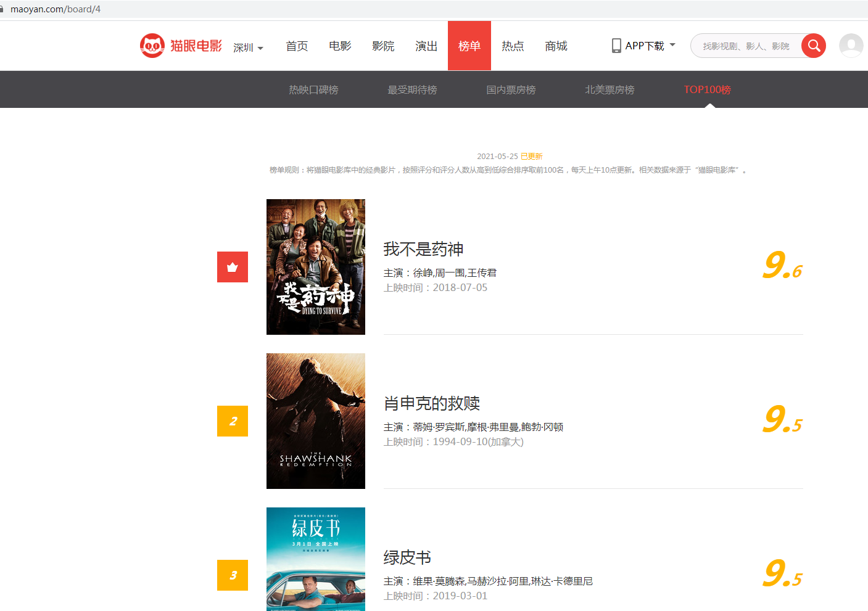Screen dimensions: 868x611
Task: Open the 热点 navigation item
Action: click(513, 46)
